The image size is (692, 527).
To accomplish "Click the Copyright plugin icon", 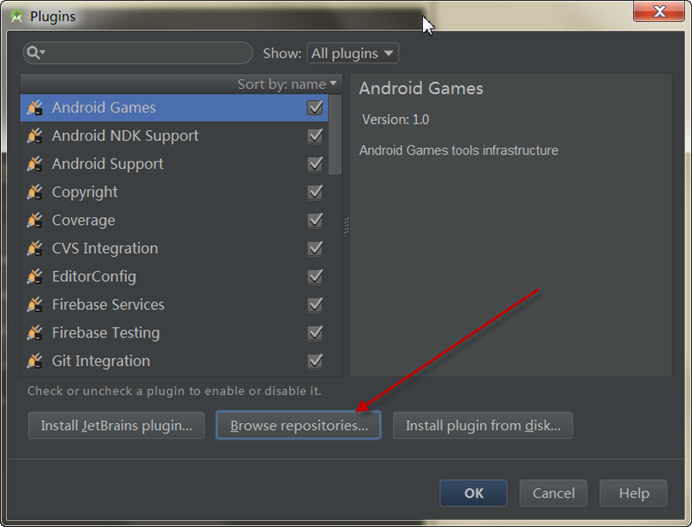I will [x=35, y=192].
